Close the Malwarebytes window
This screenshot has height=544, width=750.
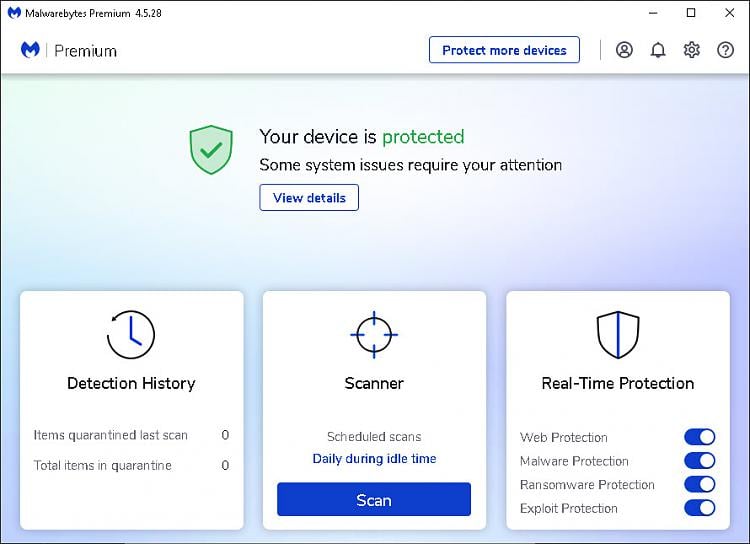[729, 13]
